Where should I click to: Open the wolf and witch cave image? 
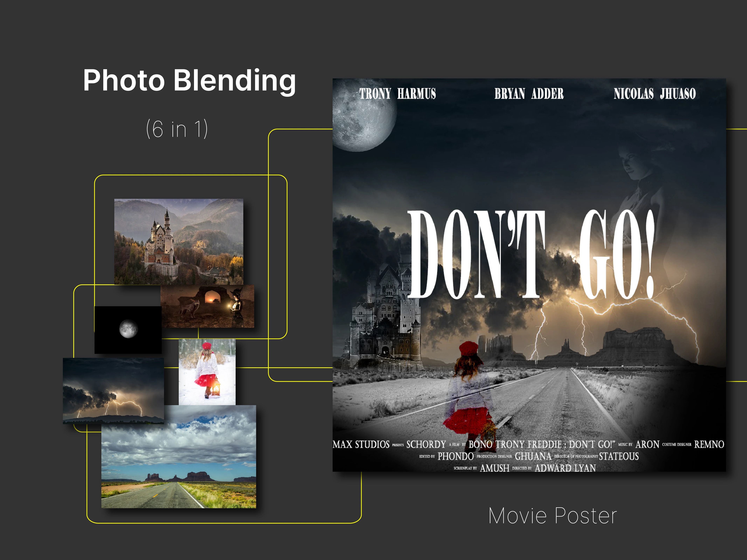pyautogui.click(x=207, y=306)
